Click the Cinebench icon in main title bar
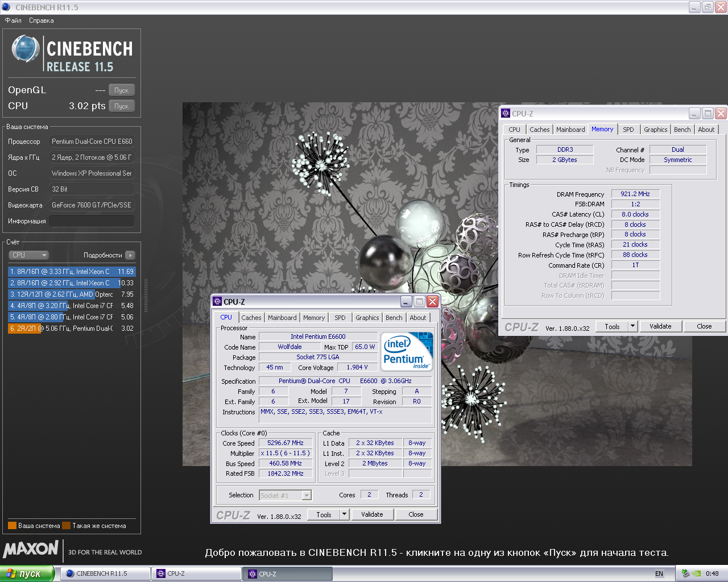The image size is (728, 582). click(7, 7)
